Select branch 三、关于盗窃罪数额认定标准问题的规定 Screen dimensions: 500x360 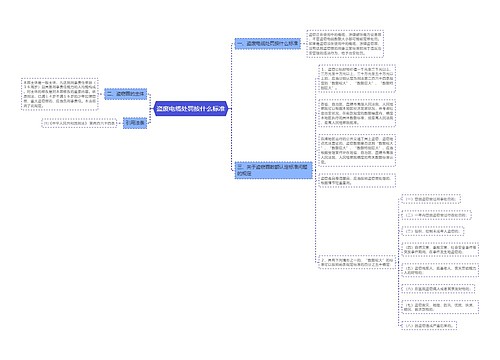pos(273,170)
